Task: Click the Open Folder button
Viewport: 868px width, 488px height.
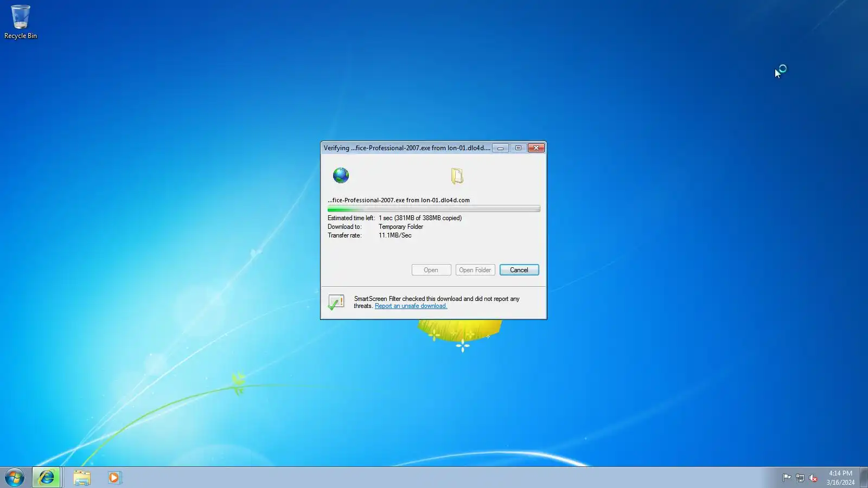Action: (x=475, y=270)
